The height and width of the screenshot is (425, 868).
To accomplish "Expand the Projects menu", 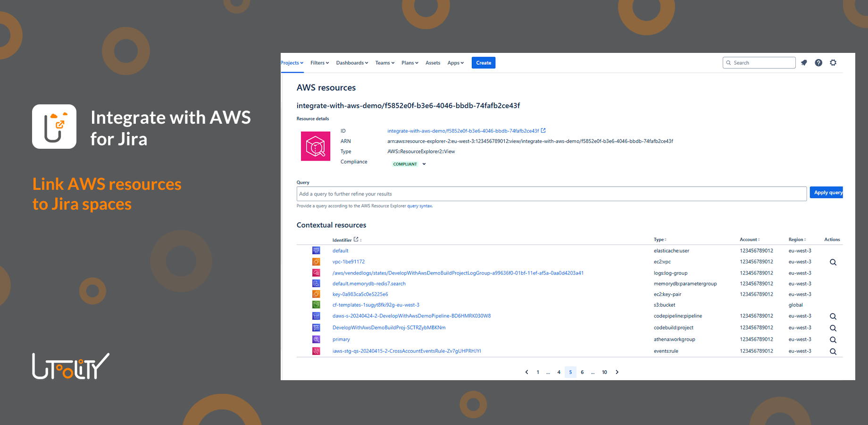I will (x=292, y=62).
